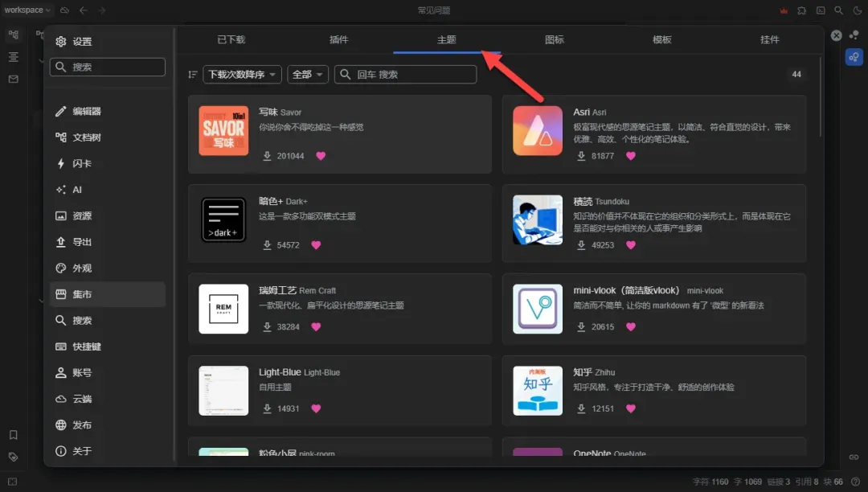
Task: Click the cloud sync icon in top bar
Action: coord(65,10)
